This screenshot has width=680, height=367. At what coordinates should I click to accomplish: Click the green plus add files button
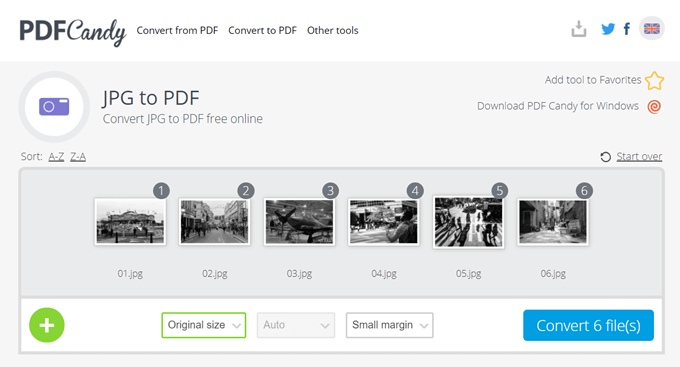(47, 325)
